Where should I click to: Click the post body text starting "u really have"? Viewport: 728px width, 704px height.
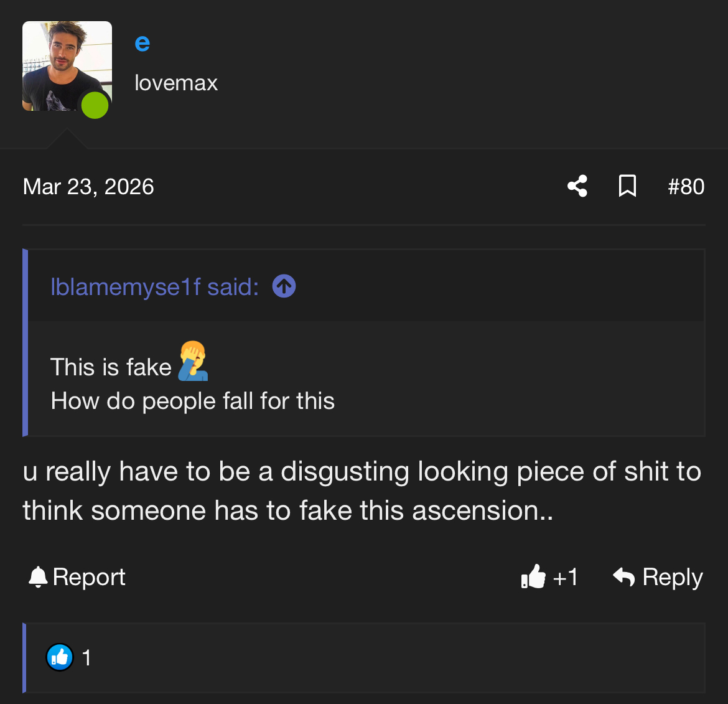click(361, 490)
